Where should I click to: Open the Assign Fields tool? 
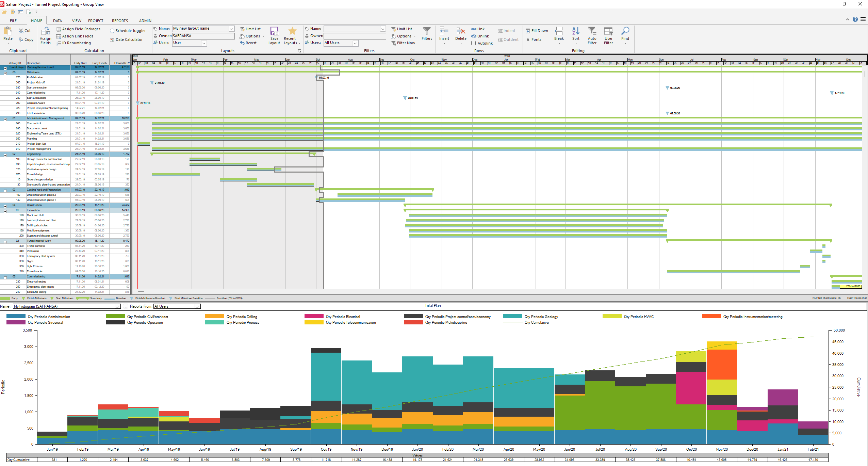(45, 36)
